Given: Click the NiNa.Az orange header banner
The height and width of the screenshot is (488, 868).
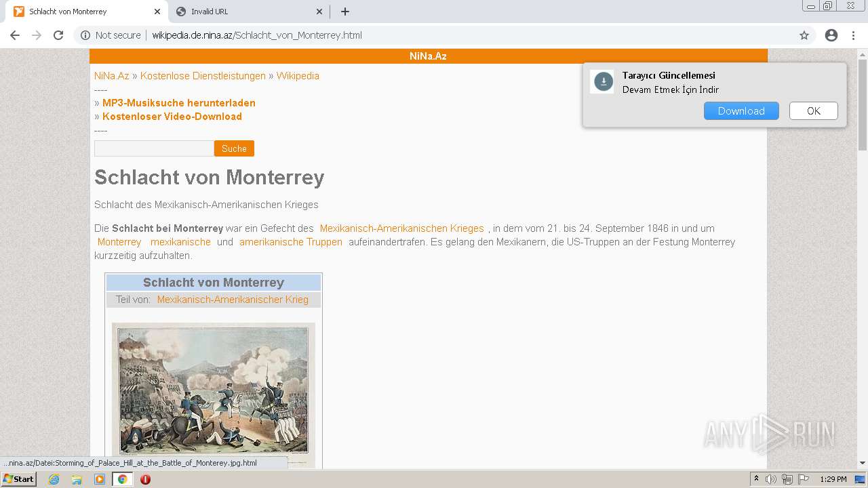Looking at the screenshot, I should pos(428,56).
